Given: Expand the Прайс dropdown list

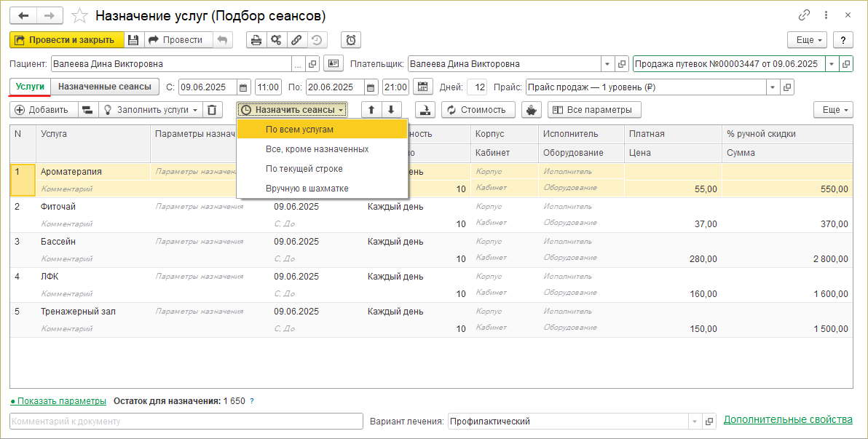Looking at the screenshot, I should pos(772,87).
